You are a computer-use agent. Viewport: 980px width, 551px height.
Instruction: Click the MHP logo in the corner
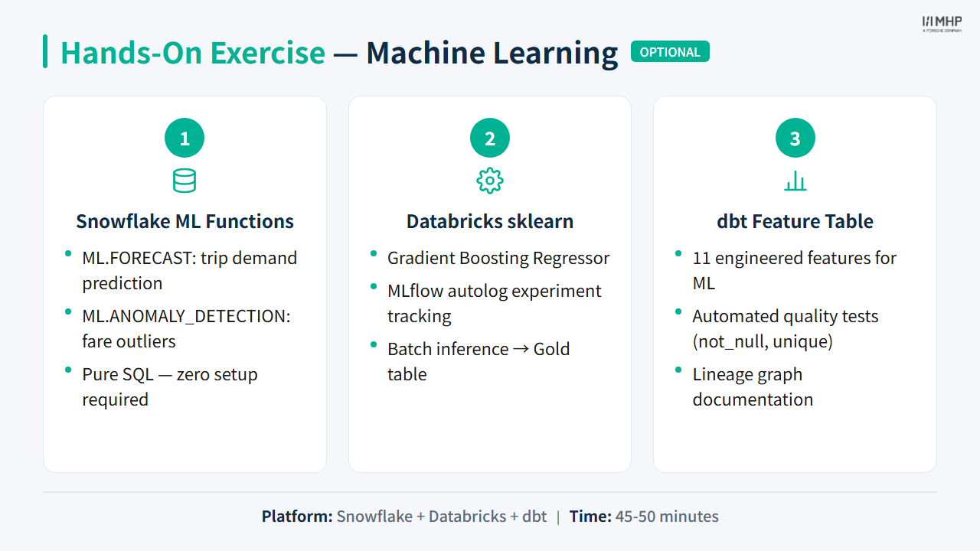tap(942, 24)
